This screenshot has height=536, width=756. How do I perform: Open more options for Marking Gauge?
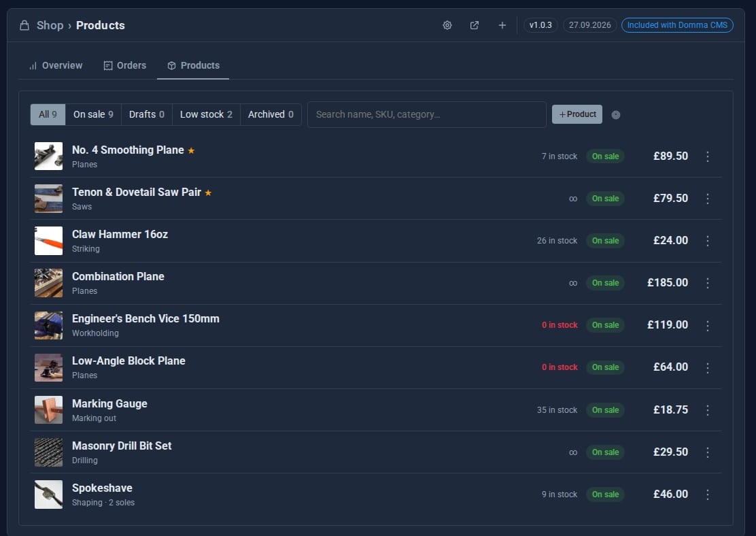click(x=707, y=410)
